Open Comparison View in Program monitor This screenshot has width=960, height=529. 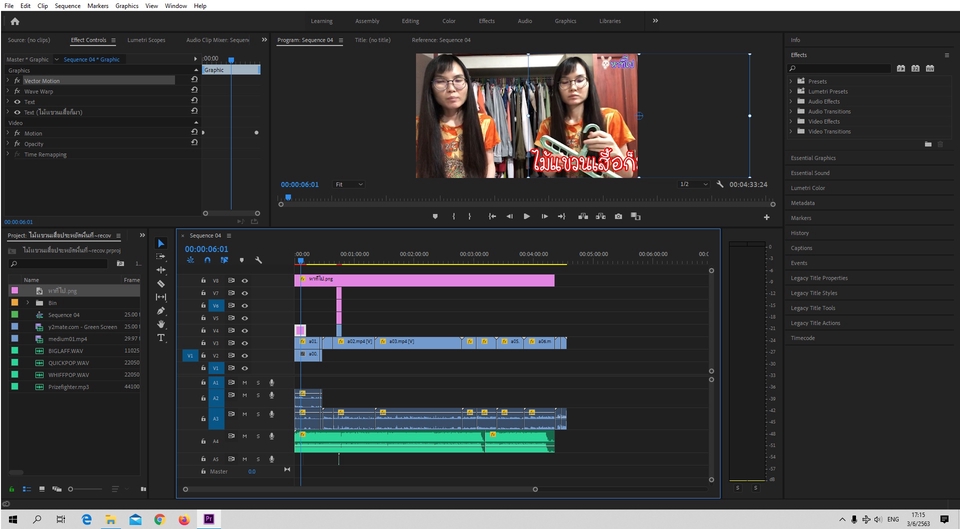(x=636, y=216)
